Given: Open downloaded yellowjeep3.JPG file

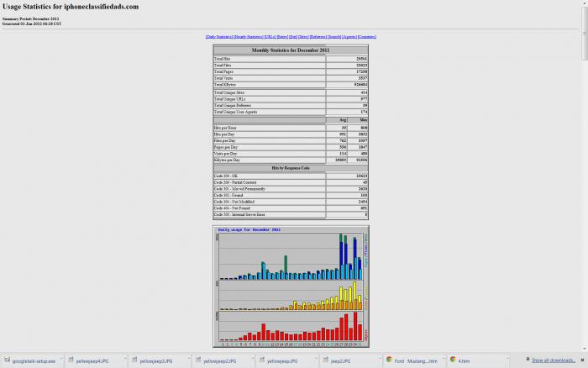Looking at the screenshot, I should 156,361.
